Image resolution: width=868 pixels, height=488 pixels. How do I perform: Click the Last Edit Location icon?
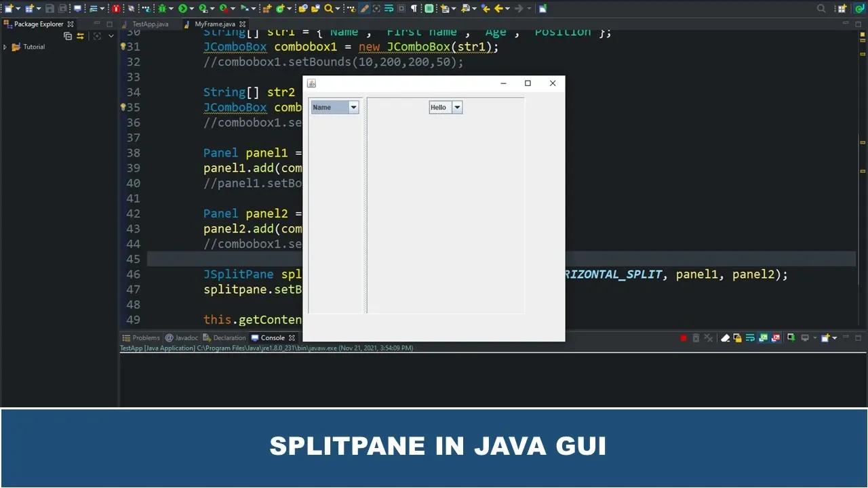tap(486, 9)
